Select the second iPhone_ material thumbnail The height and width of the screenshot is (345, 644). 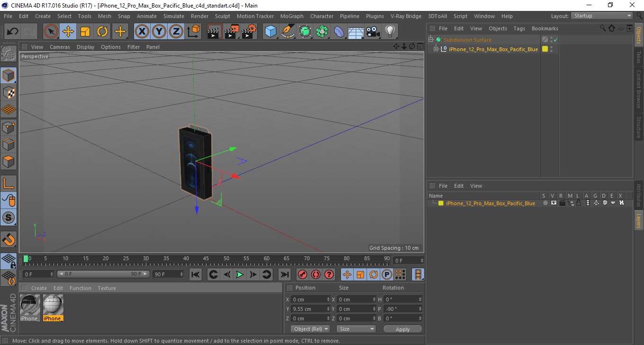coord(53,307)
